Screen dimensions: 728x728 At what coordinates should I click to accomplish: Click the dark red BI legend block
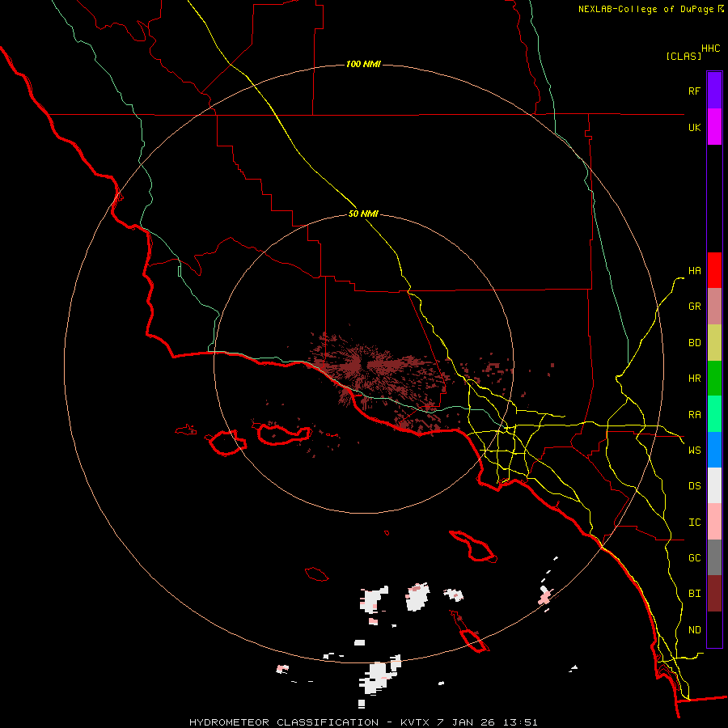coord(714,594)
